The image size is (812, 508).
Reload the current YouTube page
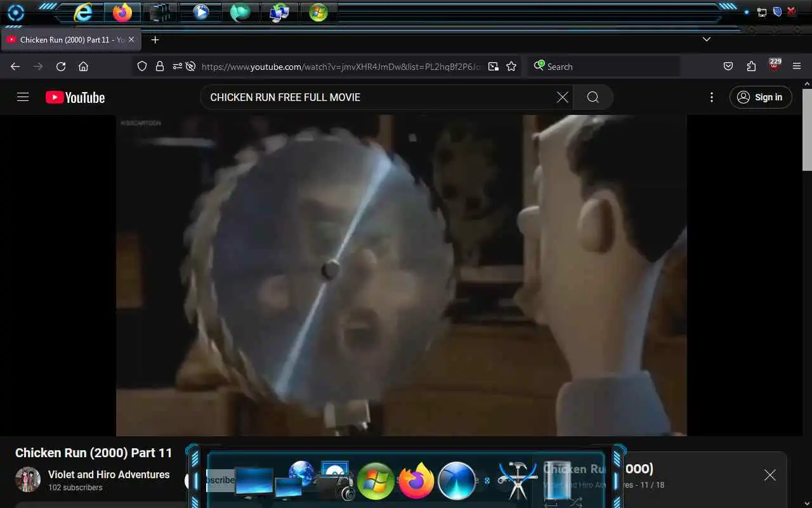(61, 67)
